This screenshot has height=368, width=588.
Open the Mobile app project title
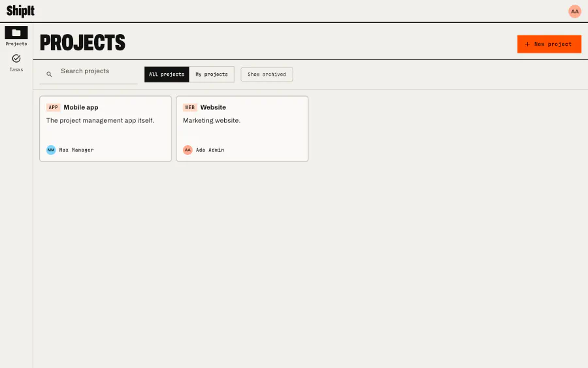(81, 107)
